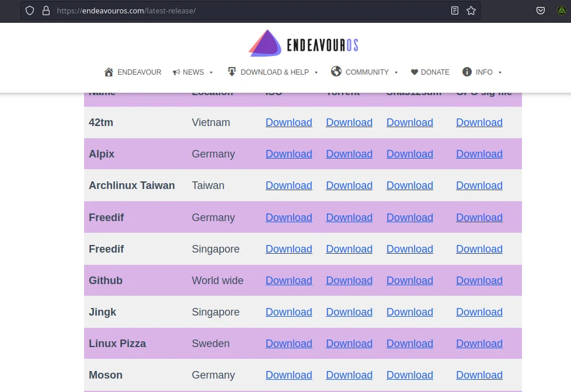Click the download icon beside DOWNLOAD & HELP
Screen dimensions: 571x392
click(x=232, y=72)
